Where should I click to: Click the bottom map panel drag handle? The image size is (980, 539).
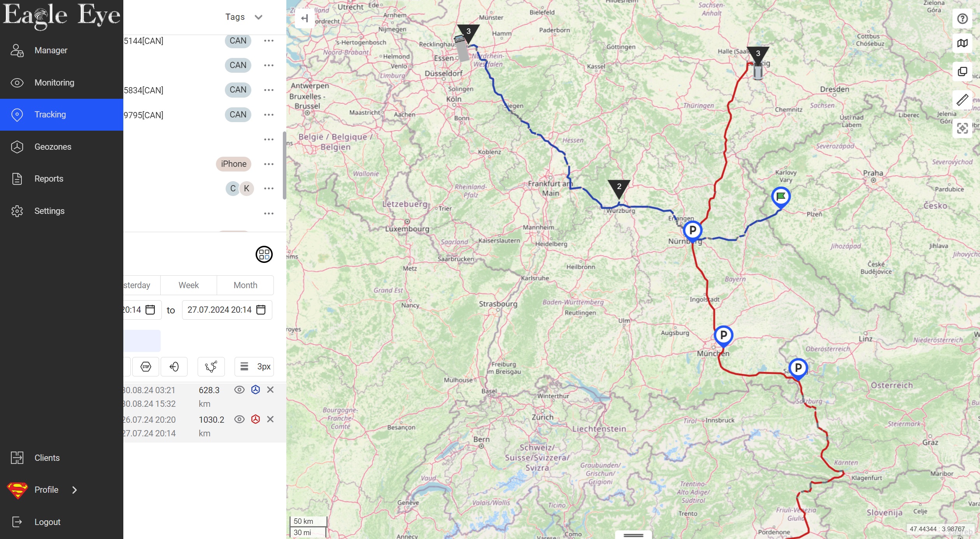click(x=633, y=535)
